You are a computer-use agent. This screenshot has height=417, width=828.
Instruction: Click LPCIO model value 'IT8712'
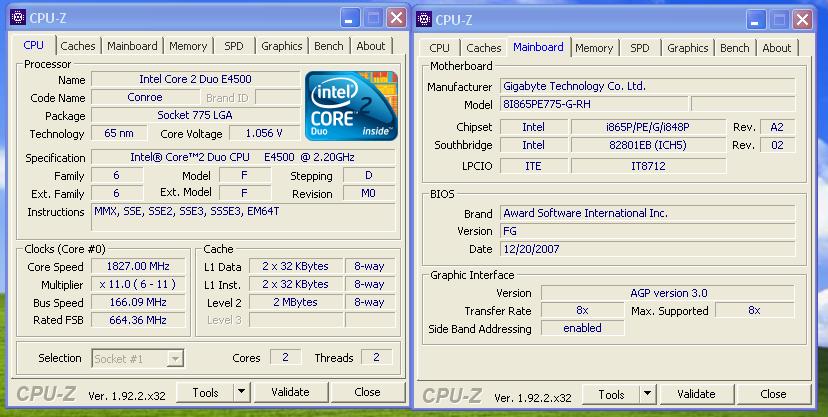(x=648, y=166)
